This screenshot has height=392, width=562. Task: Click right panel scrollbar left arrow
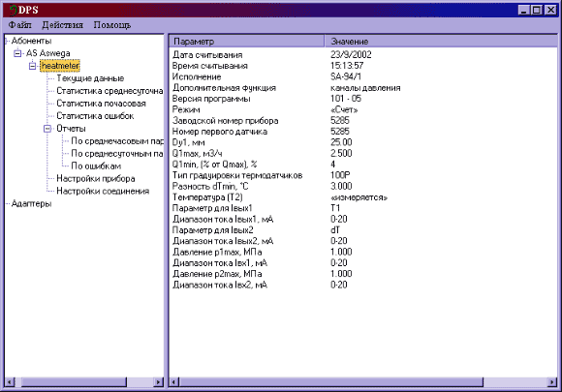tap(174, 382)
